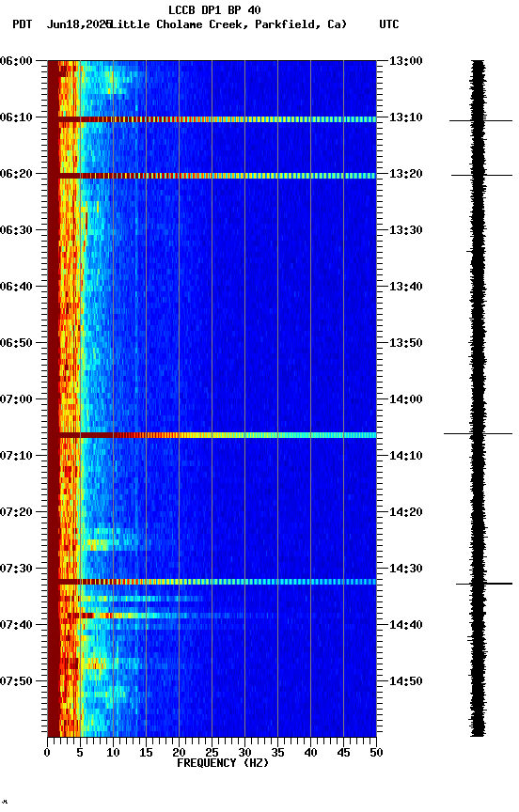This screenshot has width=519, height=812.
Task: Click the '13:30' UTC time label
Action: [406, 230]
